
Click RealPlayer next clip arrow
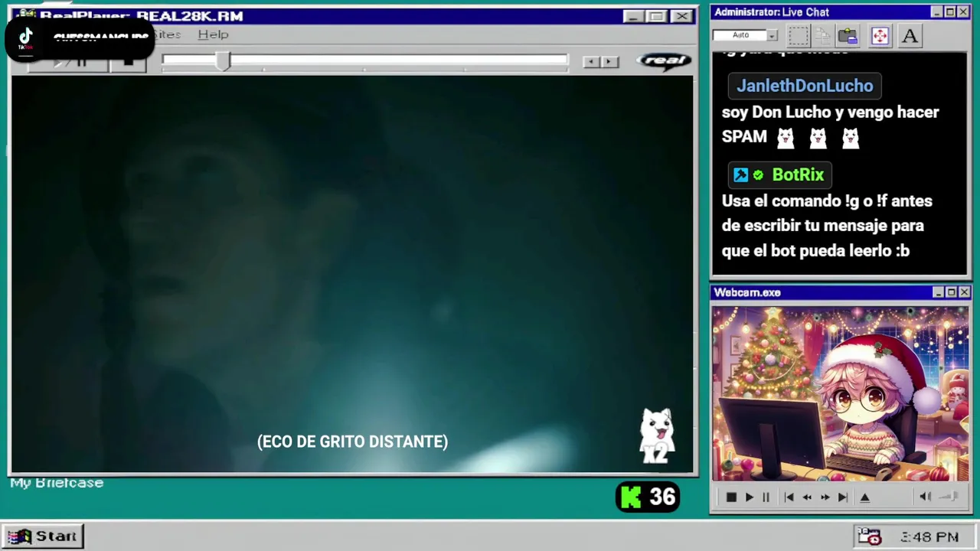click(609, 62)
